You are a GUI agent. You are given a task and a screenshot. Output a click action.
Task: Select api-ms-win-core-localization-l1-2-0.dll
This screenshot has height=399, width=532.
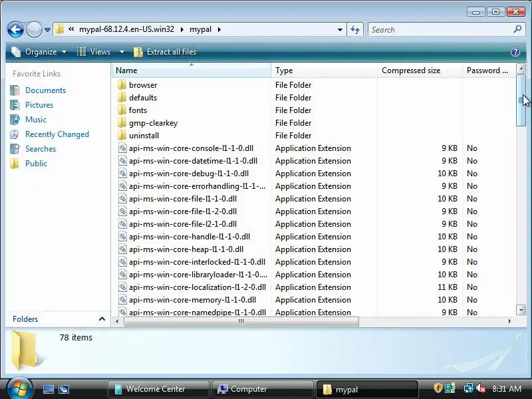tap(198, 287)
